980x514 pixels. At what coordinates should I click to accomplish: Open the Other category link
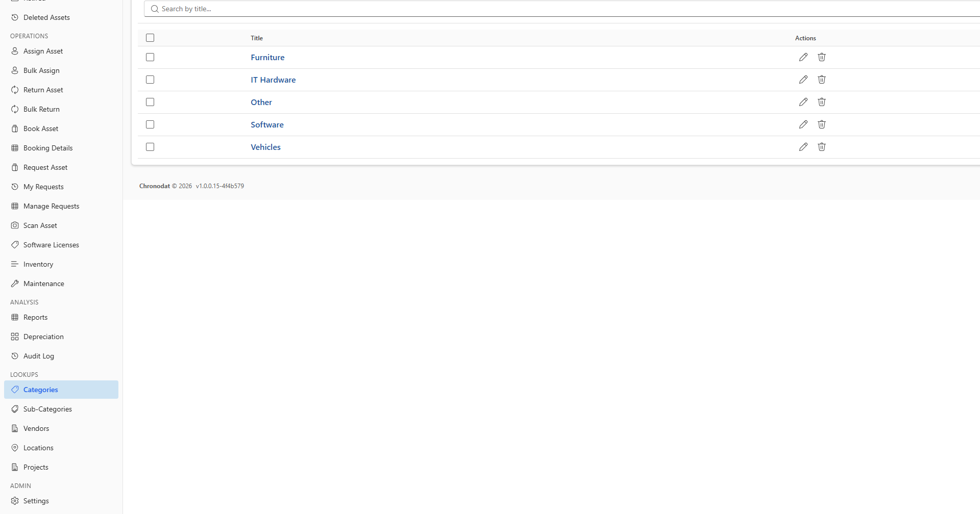click(261, 102)
